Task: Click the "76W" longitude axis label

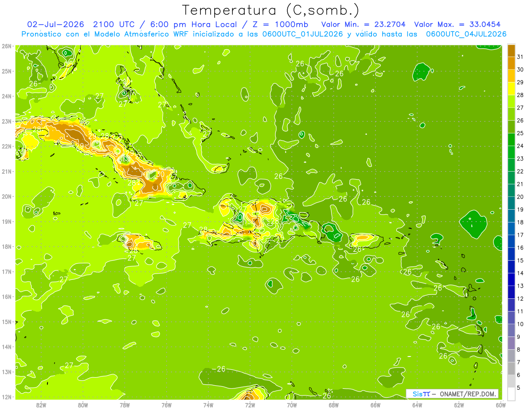Action: (x=166, y=405)
